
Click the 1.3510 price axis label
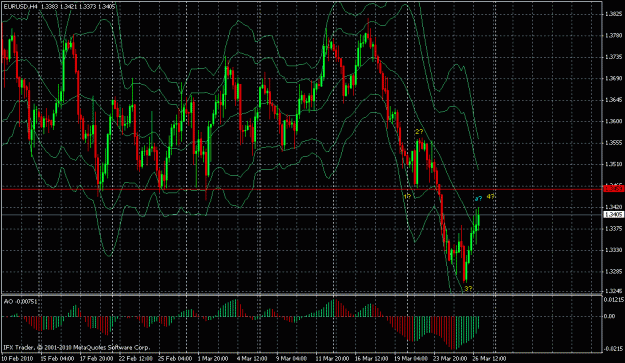[613, 164]
